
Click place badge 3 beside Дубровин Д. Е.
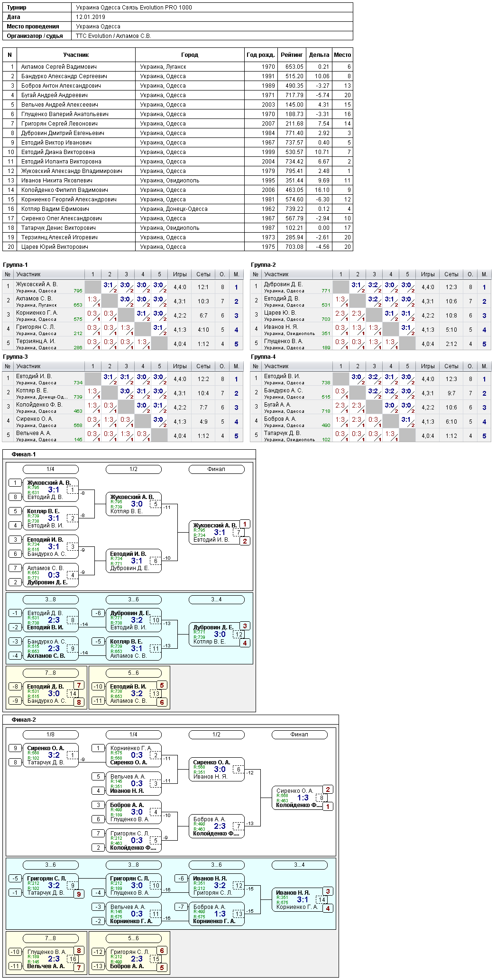point(245,626)
